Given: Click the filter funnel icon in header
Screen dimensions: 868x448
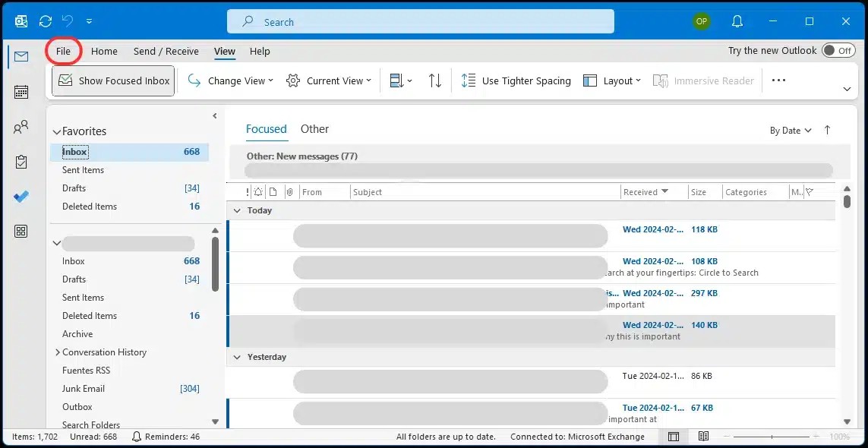Looking at the screenshot, I should [x=810, y=192].
